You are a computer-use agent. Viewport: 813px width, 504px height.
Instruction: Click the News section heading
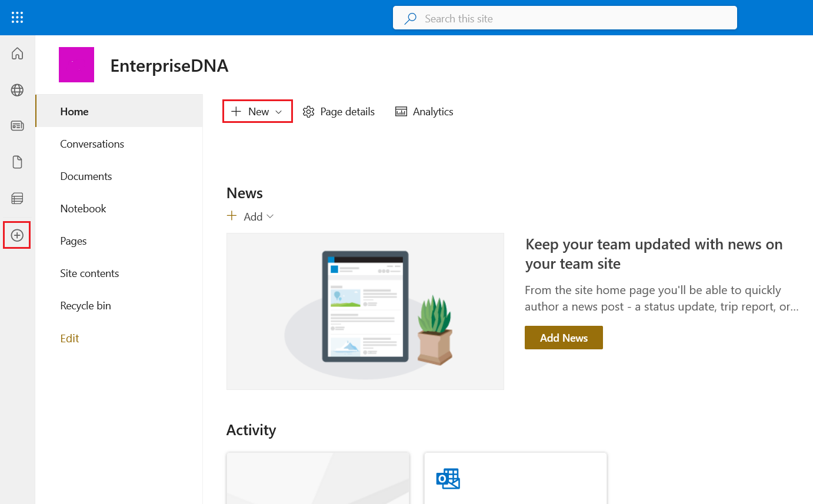(245, 193)
